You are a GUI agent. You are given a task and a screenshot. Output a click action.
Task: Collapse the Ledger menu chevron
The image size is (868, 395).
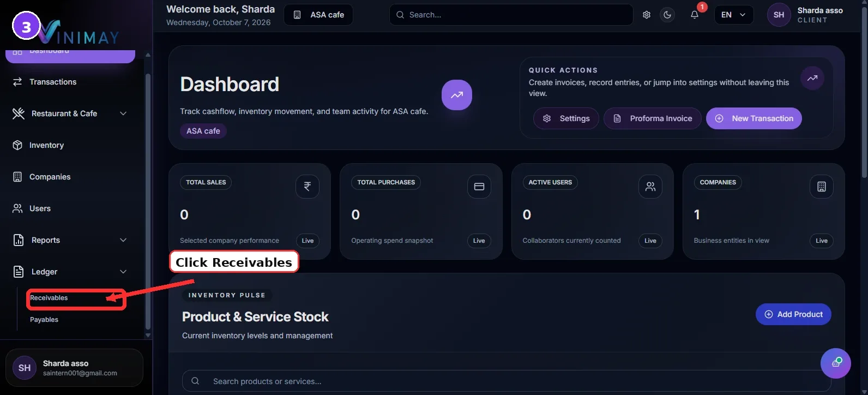tap(123, 272)
